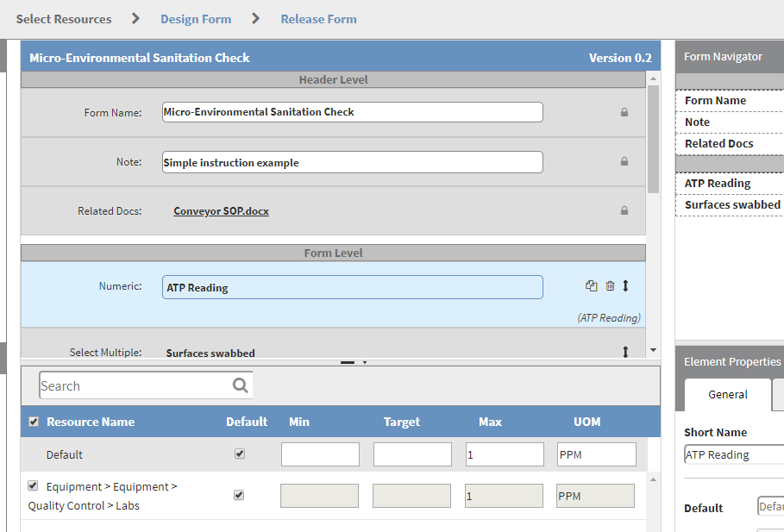The height and width of the screenshot is (532, 784).
Task: Click the magnifier search icon
Action: point(241,385)
